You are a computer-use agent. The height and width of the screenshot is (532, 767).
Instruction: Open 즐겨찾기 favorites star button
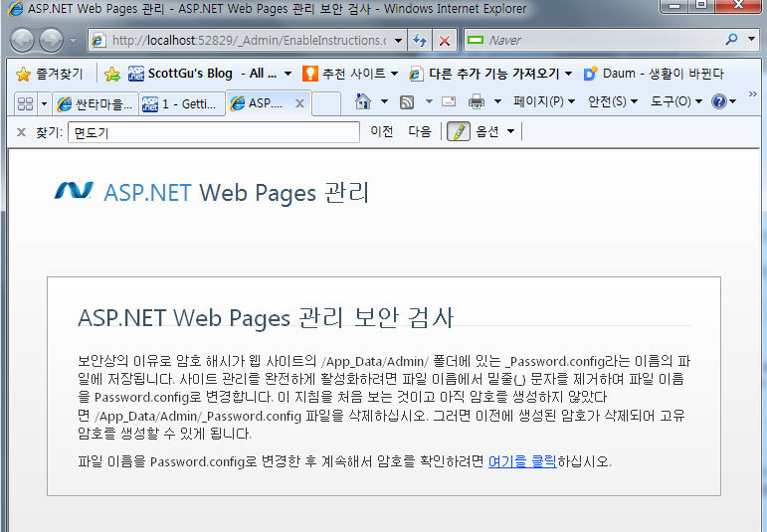pos(49,74)
